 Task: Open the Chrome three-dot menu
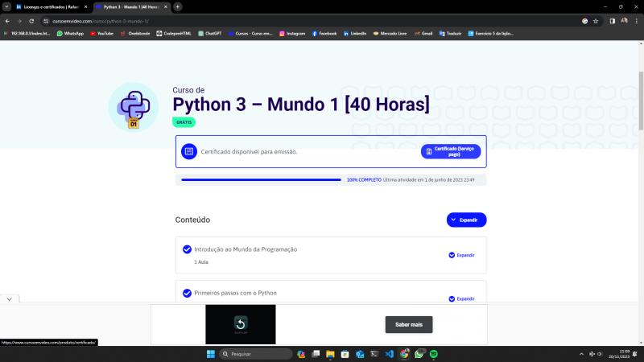click(x=637, y=21)
